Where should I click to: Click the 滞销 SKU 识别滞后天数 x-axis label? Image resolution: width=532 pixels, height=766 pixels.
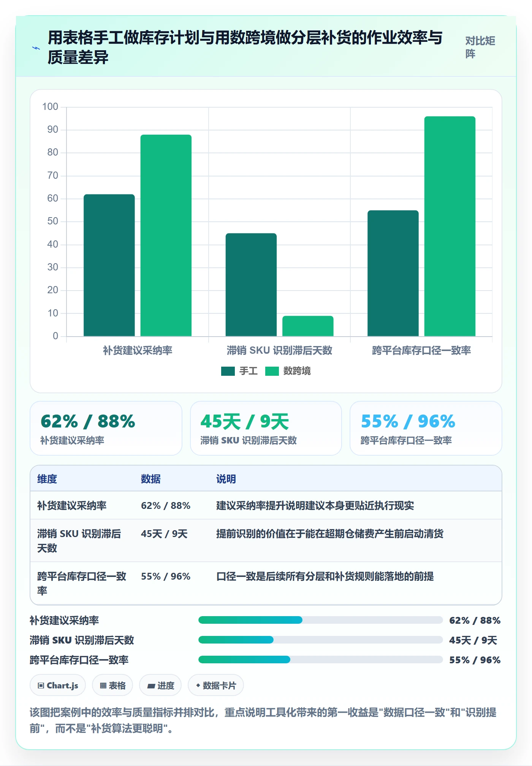(x=279, y=350)
